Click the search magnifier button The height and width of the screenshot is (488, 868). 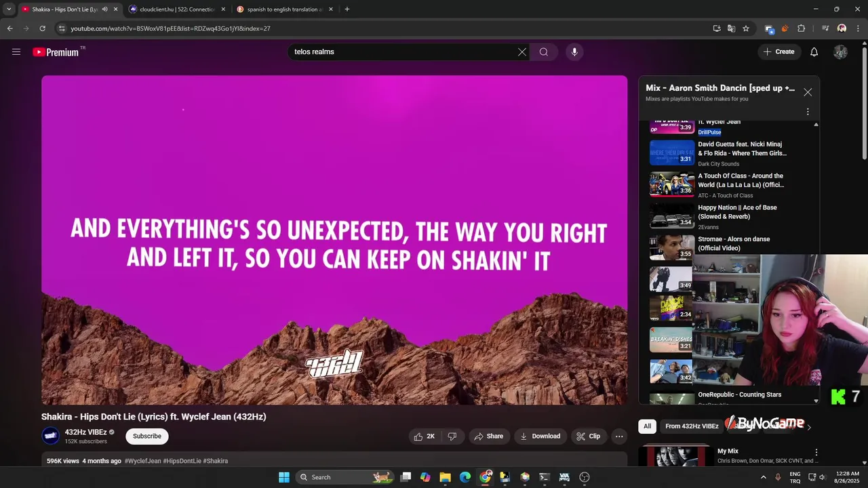pos(544,52)
